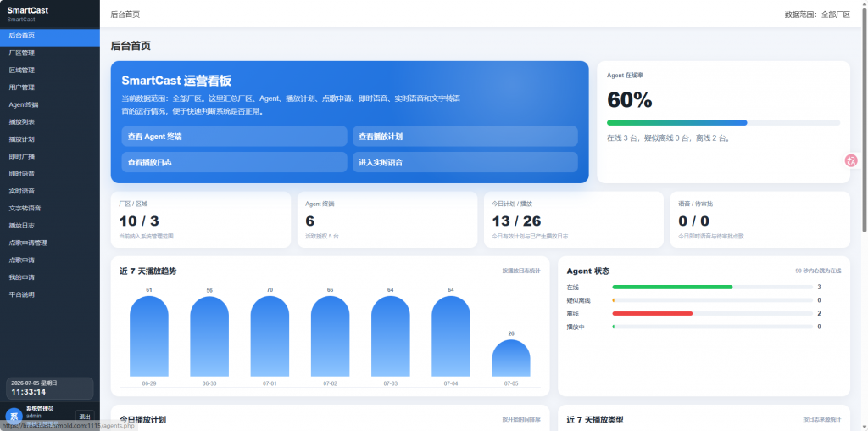Click the 播放中 status bar

click(x=712, y=327)
